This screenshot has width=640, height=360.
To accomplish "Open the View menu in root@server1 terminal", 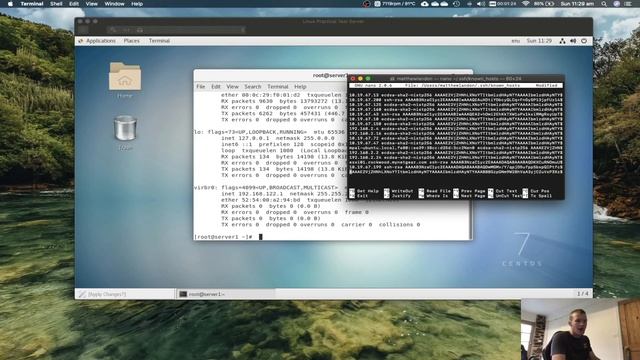I will (x=232, y=87).
